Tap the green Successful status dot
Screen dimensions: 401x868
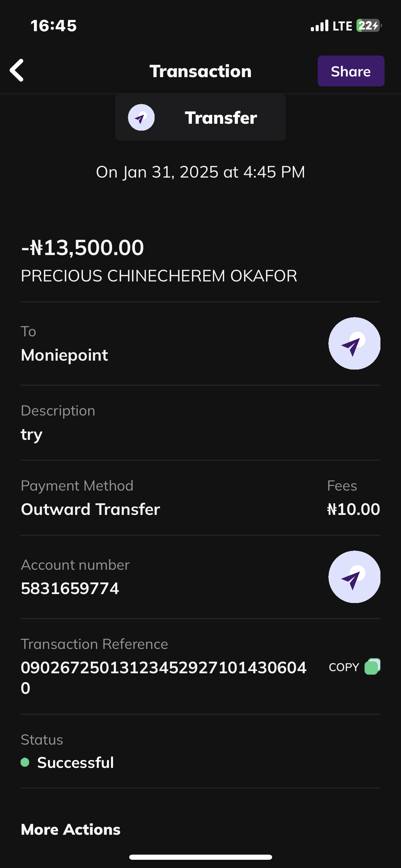(x=25, y=762)
